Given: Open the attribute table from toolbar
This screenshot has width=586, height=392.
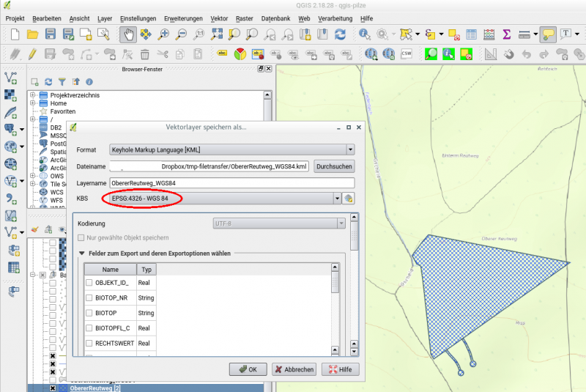Looking at the screenshot, I should [472, 34].
